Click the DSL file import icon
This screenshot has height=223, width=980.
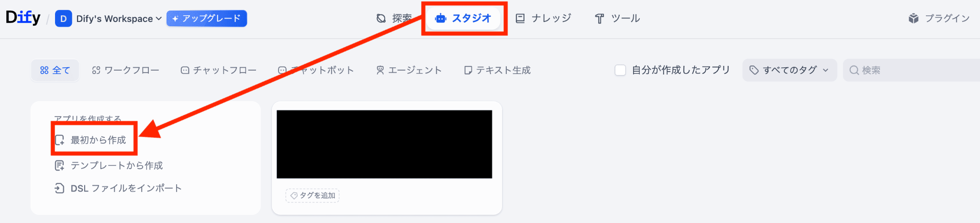[59, 188]
